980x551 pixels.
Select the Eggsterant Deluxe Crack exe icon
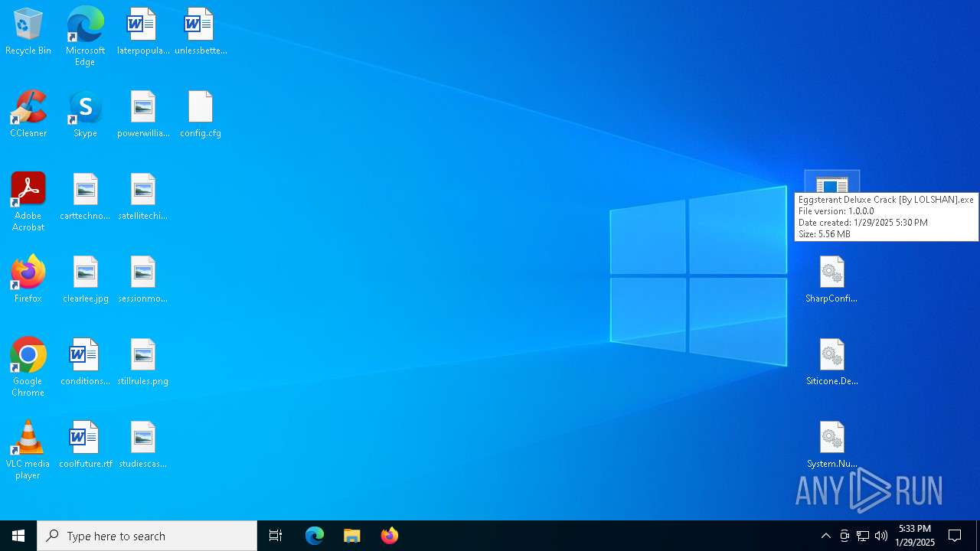click(831, 183)
